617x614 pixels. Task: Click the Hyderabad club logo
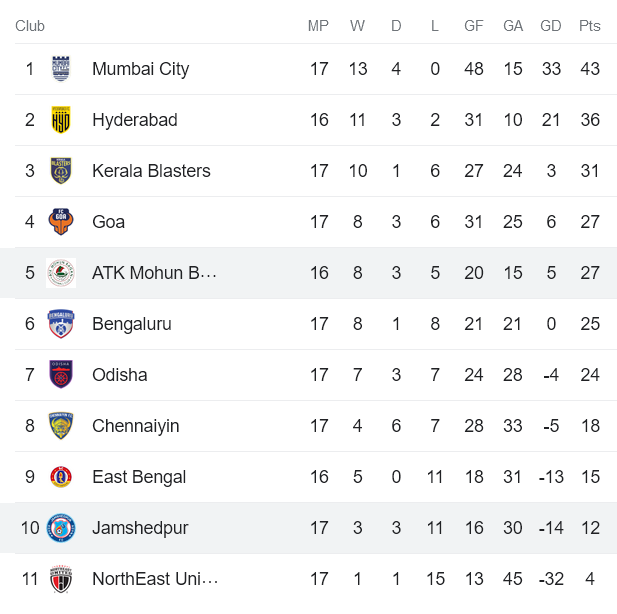point(61,120)
